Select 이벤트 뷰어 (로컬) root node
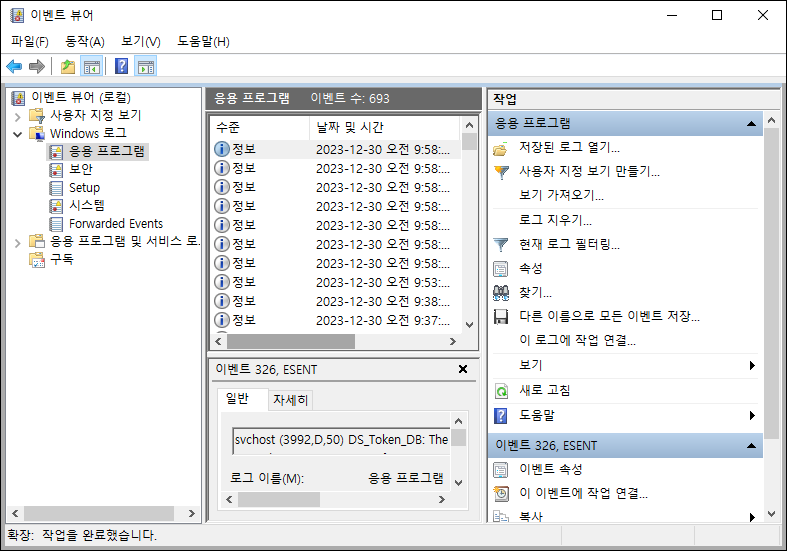Screen dimensions: 787x551 click(x=81, y=97)
